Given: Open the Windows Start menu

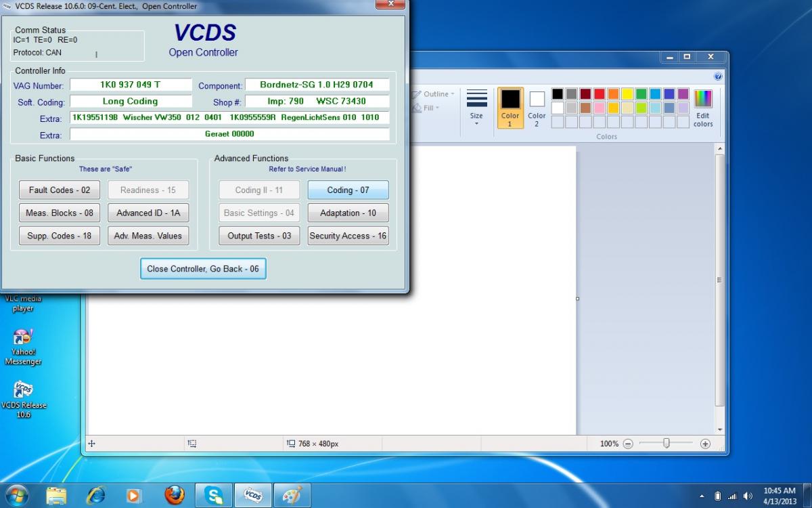Looking at the screenshot, I should (x=16, y=495).
